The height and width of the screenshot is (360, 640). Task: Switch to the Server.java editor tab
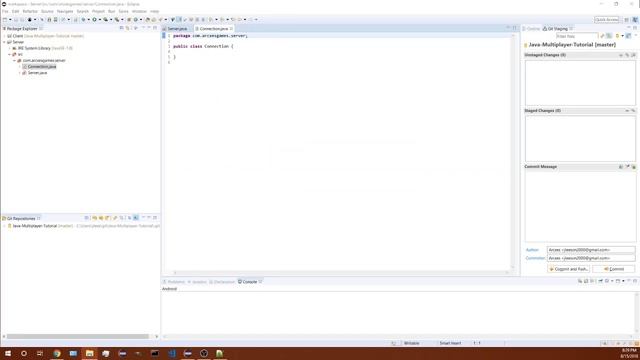pyautogui.click(x=177, y=29)
